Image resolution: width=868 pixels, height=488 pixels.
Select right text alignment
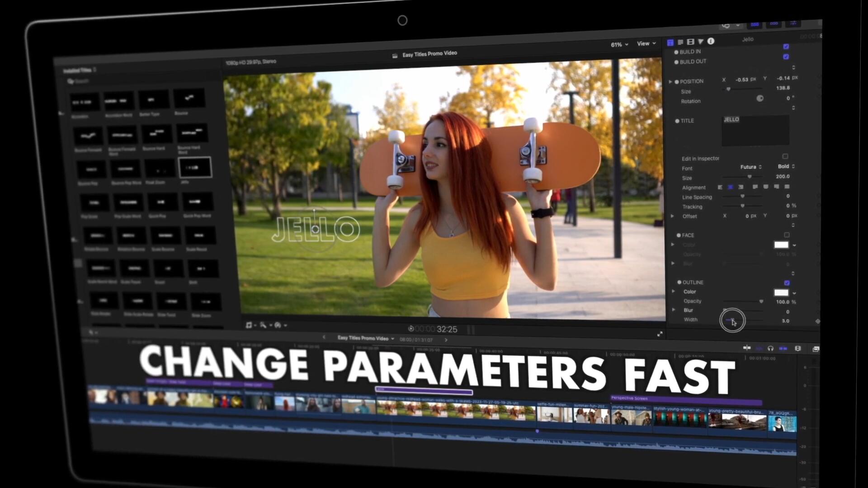pyautogui.click(x=741, y=187)
